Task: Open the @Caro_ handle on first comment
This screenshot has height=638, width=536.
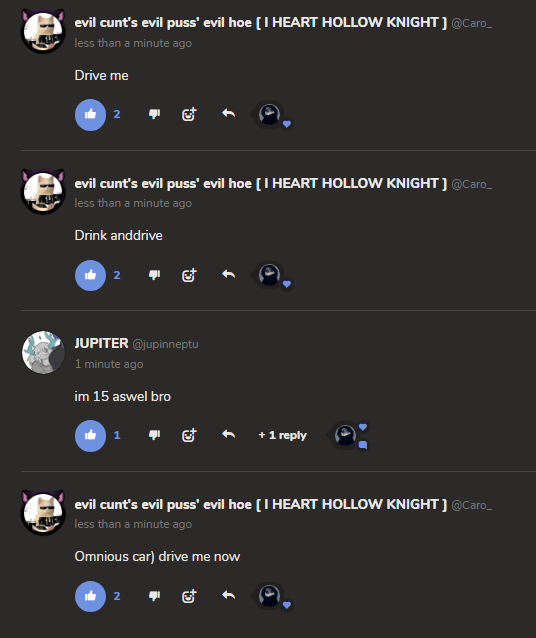Action: [x=471, y=23]
